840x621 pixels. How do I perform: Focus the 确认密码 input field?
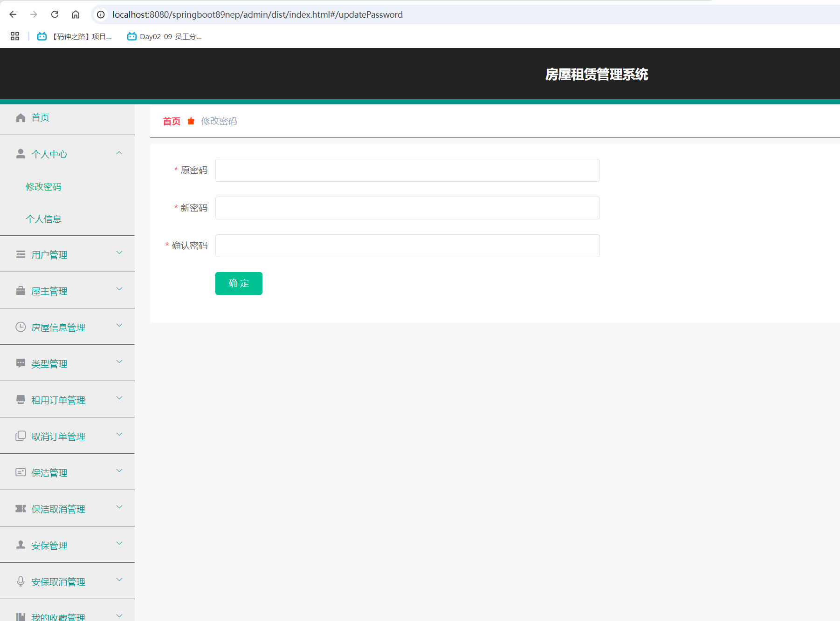pyautogui.click(x=407, y=246)
